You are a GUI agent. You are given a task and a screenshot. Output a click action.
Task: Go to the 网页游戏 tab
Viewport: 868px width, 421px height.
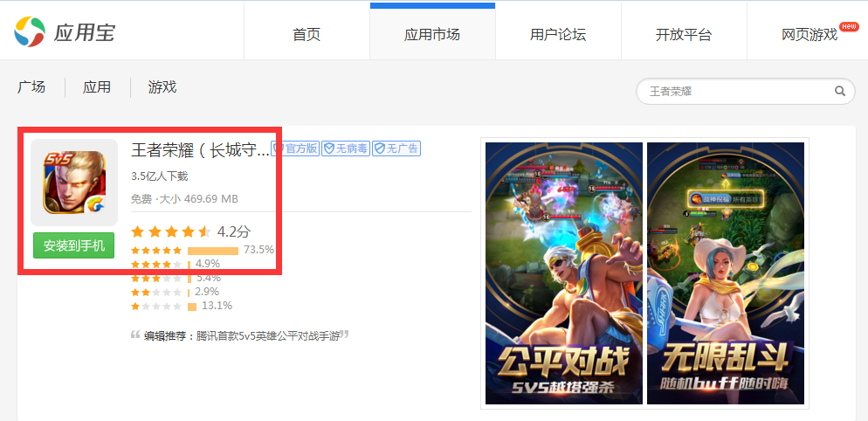coord(809,35)
